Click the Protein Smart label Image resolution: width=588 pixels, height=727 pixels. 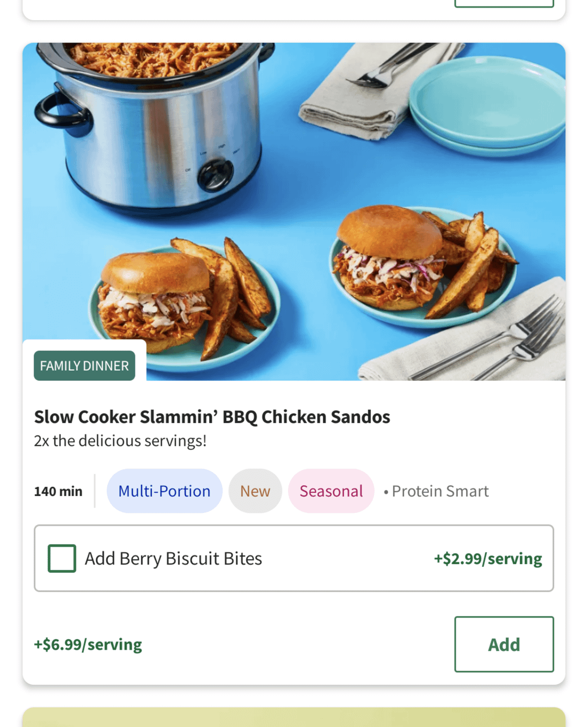[x=440, y=491]
